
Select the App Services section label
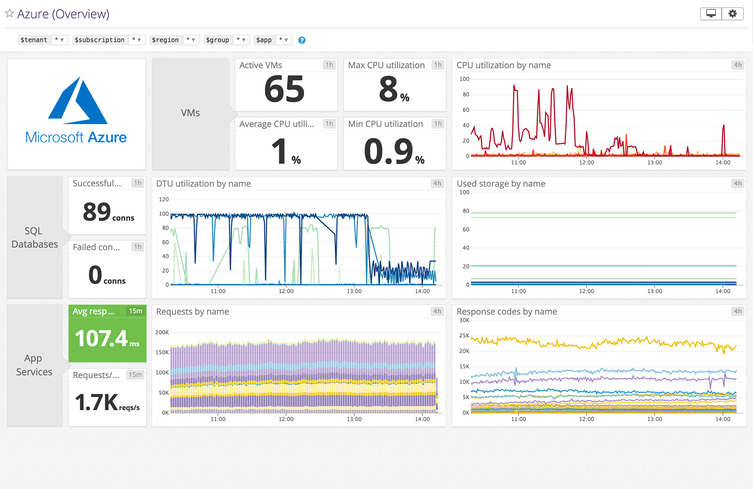point(34,365)
